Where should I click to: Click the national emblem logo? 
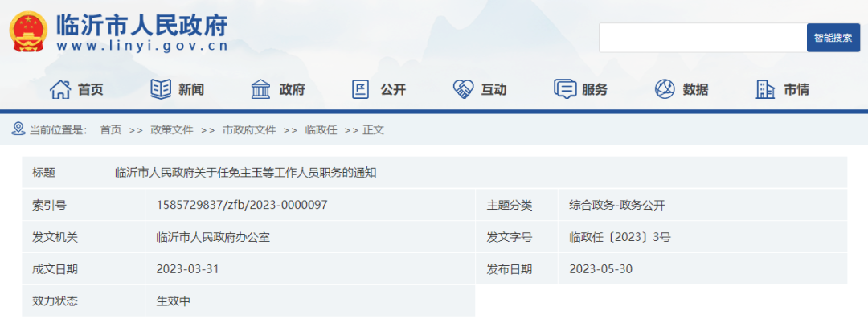(28, 32)
